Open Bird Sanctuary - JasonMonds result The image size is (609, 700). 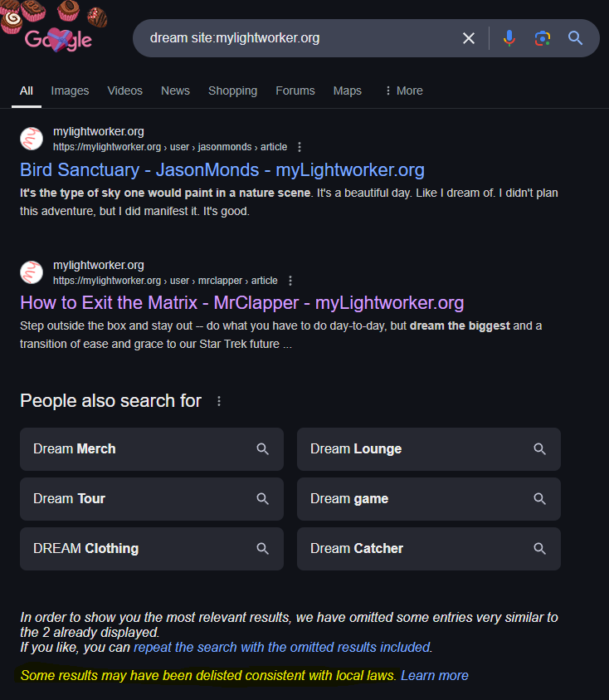click(x=222, y=170)
